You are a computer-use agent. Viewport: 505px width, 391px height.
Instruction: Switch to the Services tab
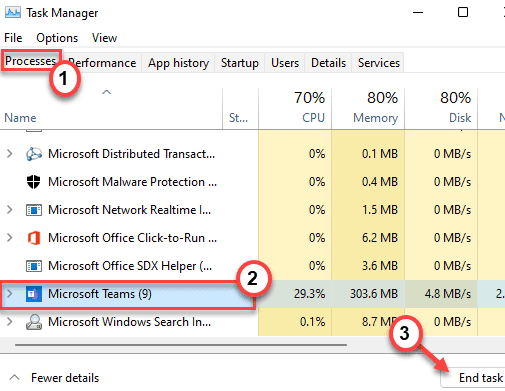coord(378,63)
